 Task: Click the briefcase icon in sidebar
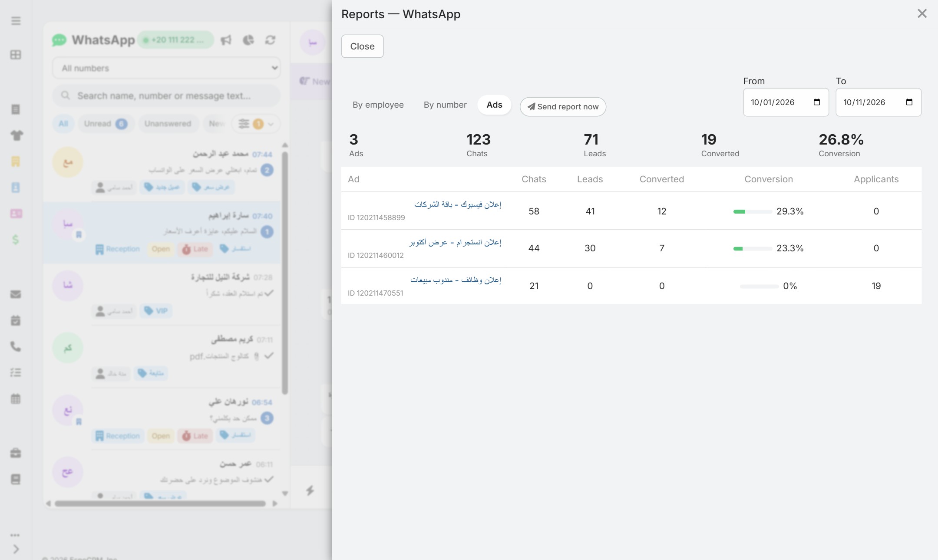coord(16,453)
